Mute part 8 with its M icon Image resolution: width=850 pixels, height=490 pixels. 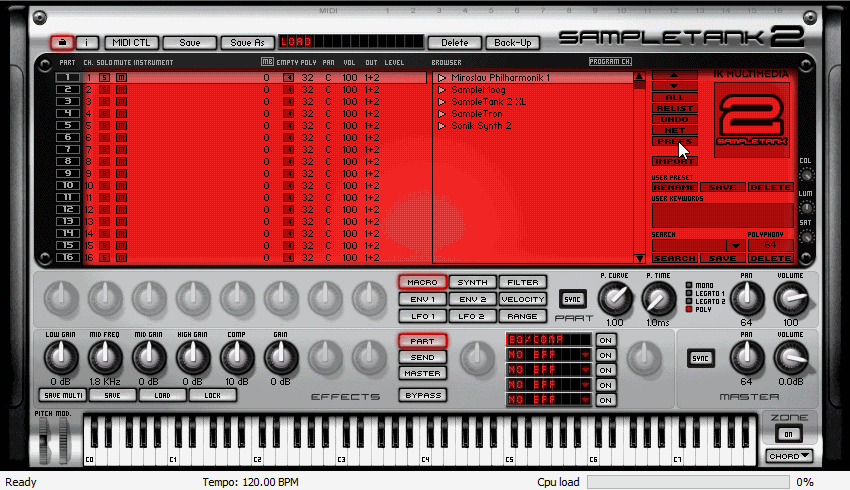[121, 162]
